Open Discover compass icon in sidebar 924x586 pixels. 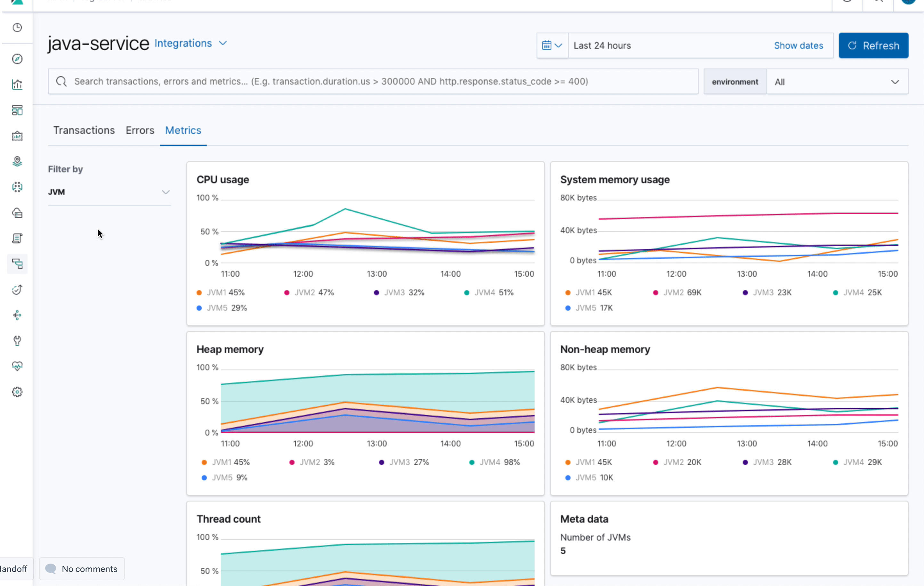(17, 59)
